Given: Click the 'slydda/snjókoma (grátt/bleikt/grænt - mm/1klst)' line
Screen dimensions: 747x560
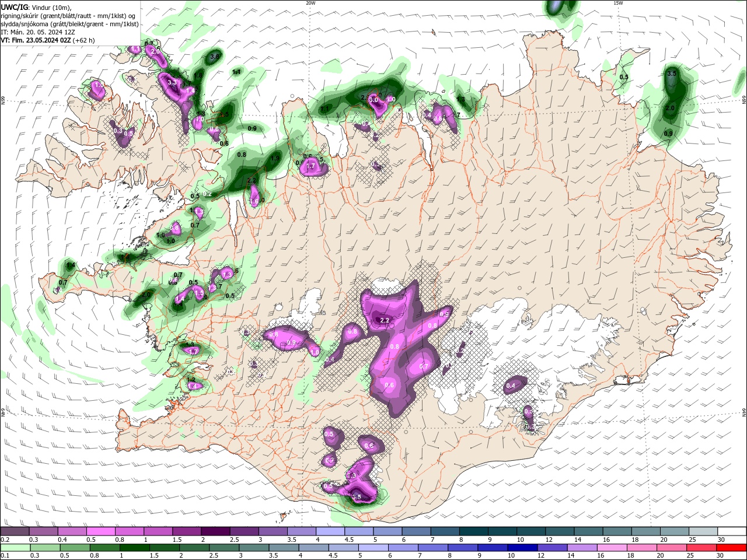Looking at the screenshot, I should click(x=69, y=24).
